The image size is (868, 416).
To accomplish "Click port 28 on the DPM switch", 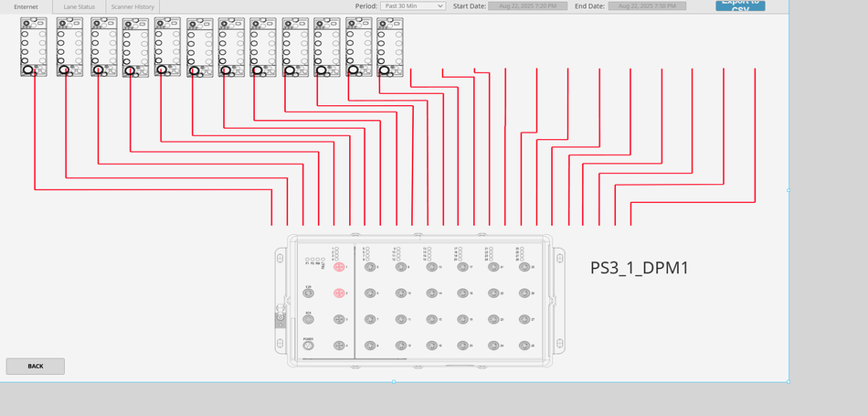I will coord(524,345).
